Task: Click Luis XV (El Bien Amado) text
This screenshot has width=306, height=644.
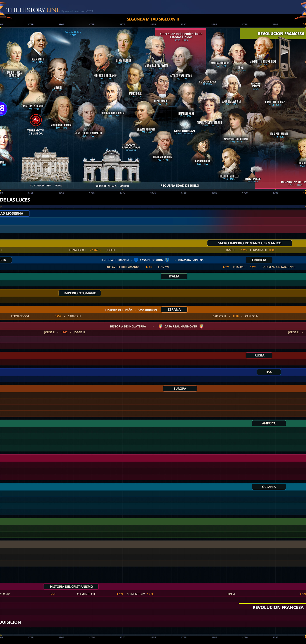Action: click(x=122, y=267)
